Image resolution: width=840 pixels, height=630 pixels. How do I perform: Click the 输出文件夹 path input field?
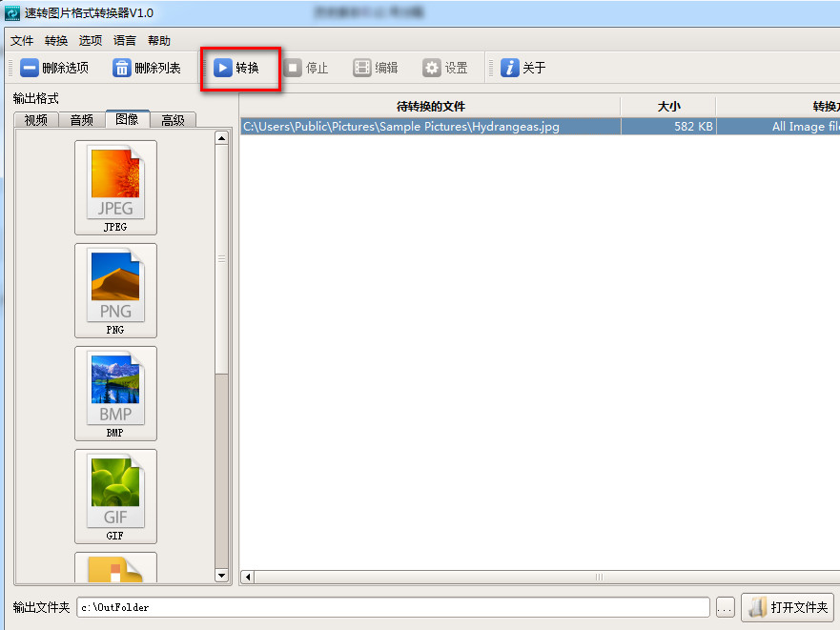(393, 607)
